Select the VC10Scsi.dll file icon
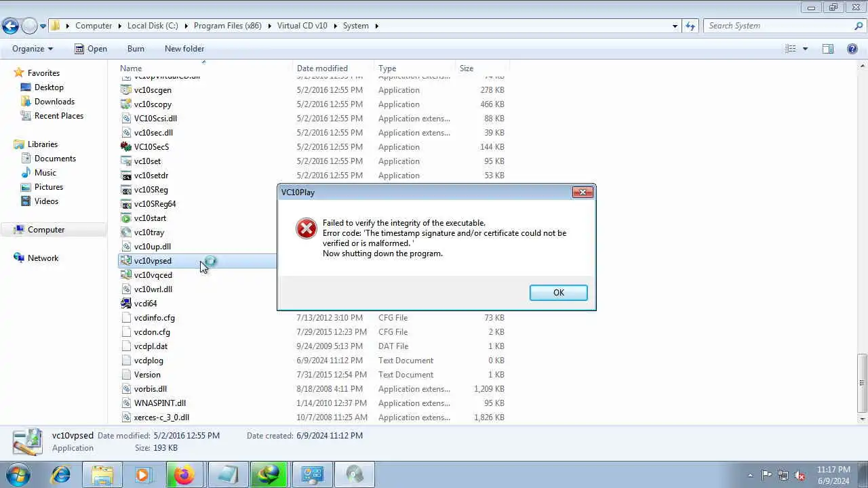This screenshot has height=488, width=868. click(x=125, y=118)
